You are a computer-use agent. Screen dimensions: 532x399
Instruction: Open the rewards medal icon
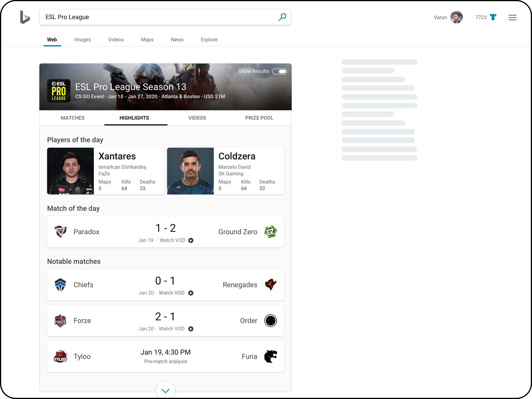(x=493, y=17)
